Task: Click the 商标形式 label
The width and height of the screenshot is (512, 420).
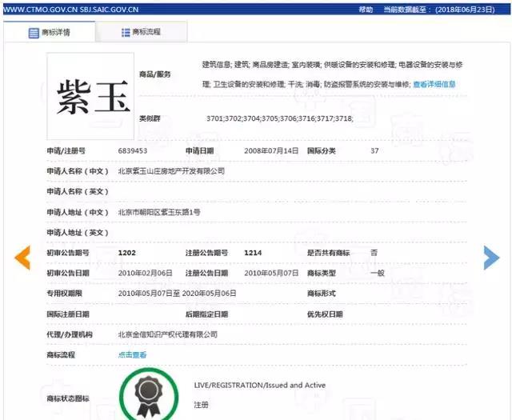Action: tap(322, 294)
